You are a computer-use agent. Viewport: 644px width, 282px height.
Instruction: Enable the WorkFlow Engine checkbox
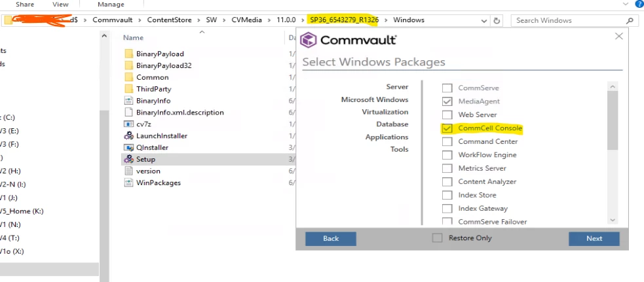click(447, 155)
